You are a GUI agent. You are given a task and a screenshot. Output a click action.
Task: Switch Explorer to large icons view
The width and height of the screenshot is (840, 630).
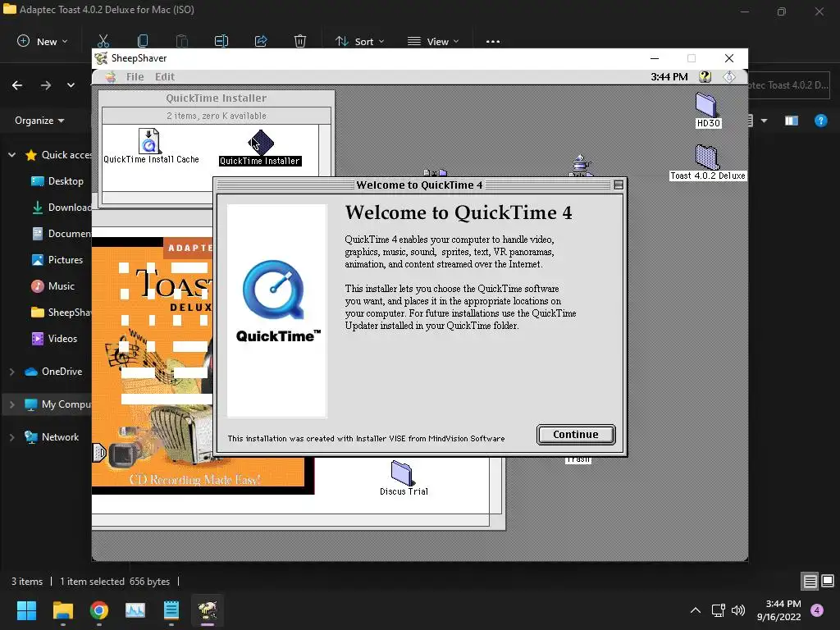[x=828, y=581]
